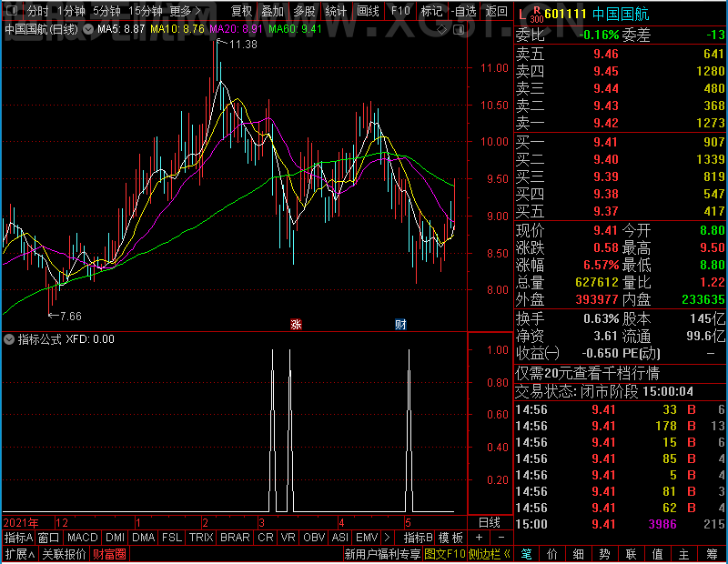Select the 笔 tick tab

pos(526,554)
